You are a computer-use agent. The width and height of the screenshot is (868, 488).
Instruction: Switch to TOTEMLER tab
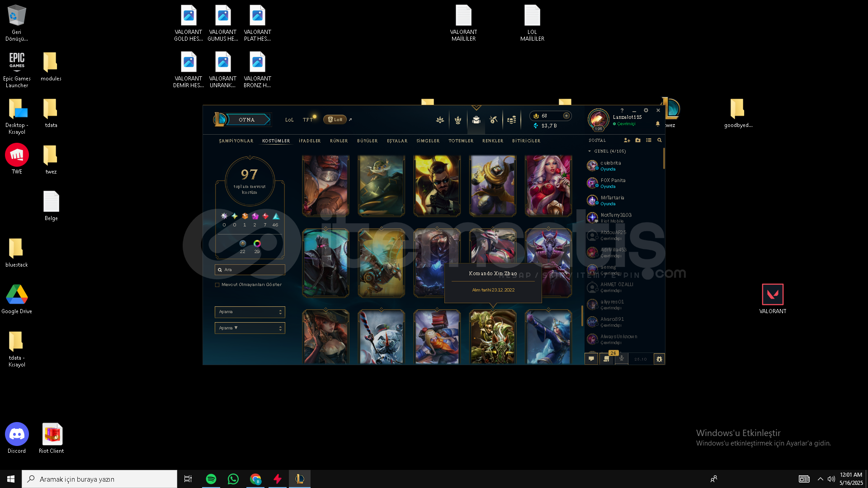click(x=461, y=141)
